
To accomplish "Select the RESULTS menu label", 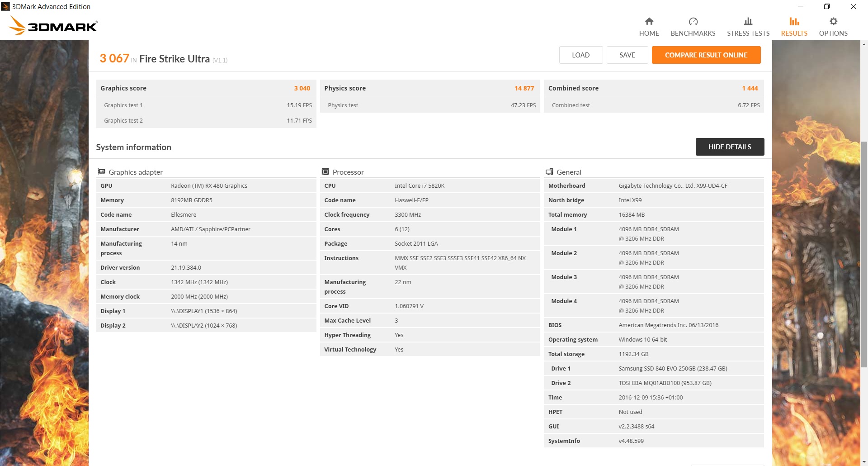I will 794,33.
